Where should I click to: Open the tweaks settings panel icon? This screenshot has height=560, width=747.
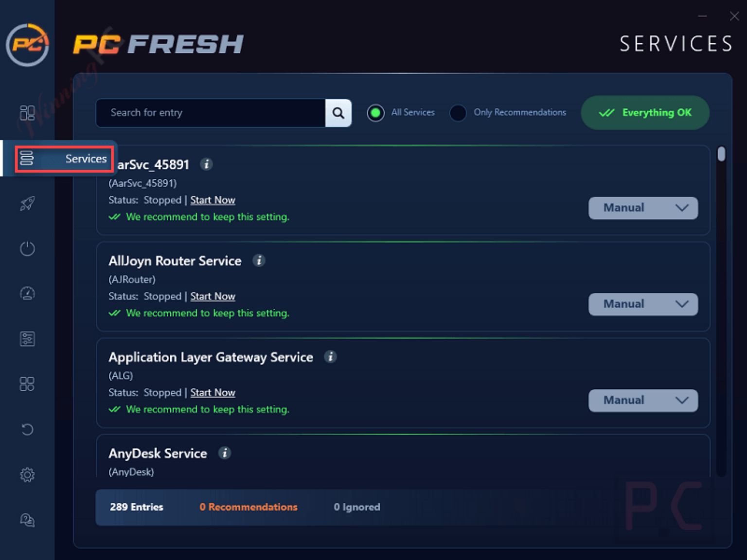point(27,339)
